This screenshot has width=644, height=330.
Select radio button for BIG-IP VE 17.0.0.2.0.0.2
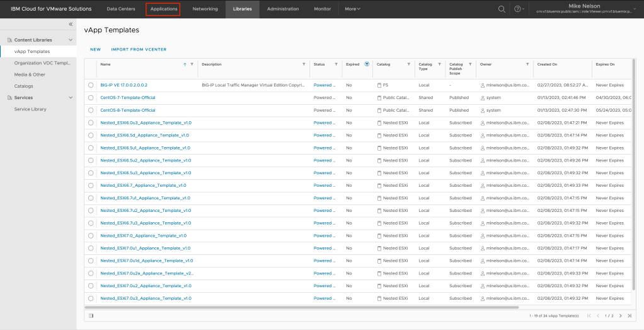tap(91, 85)
